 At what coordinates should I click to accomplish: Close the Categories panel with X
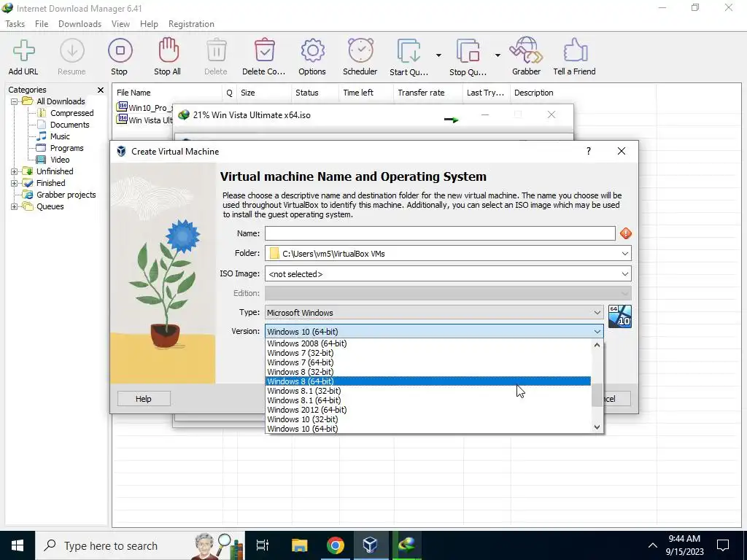(x=101, y=90)
